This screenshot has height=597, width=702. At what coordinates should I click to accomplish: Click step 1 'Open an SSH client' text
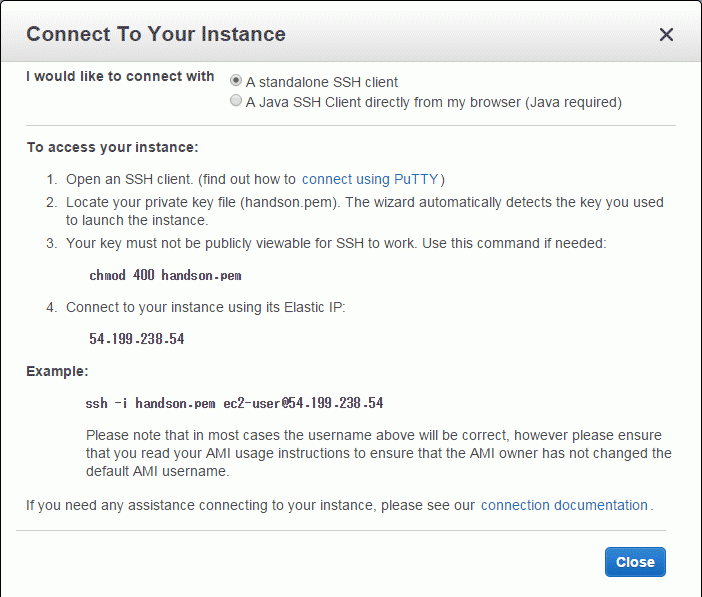[x=255, y=179]
